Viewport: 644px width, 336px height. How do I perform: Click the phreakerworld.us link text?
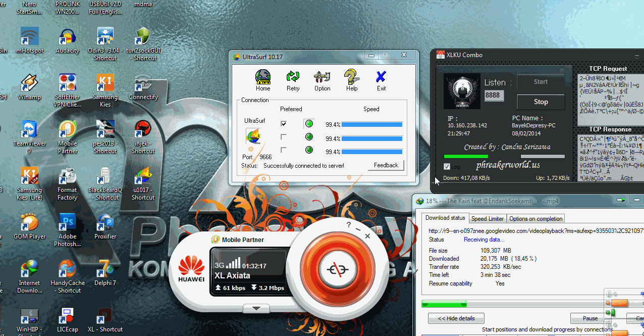click(x=508, y=165)
